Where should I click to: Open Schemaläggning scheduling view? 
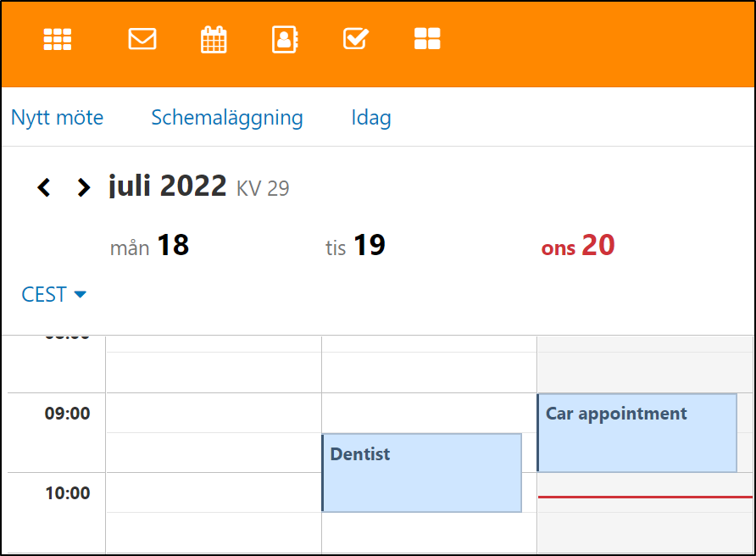pos(227,118)
